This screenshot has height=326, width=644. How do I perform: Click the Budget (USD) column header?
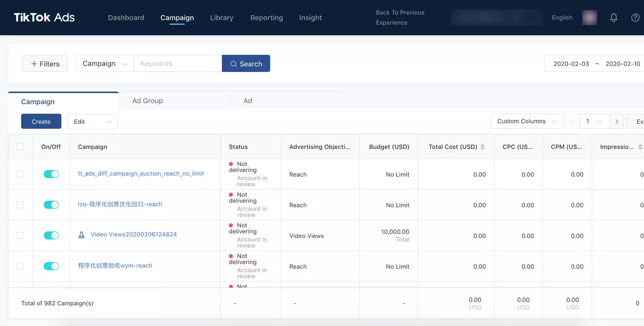pos(389,147)
